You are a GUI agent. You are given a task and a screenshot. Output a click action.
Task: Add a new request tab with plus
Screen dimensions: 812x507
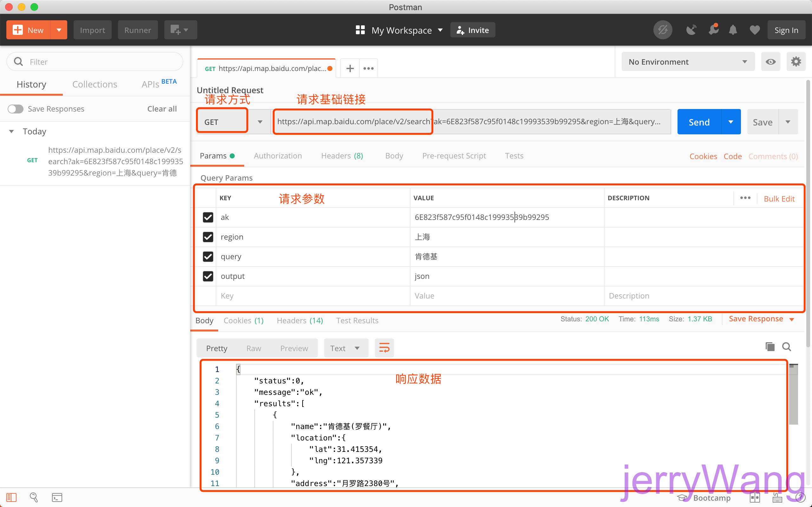350,68
